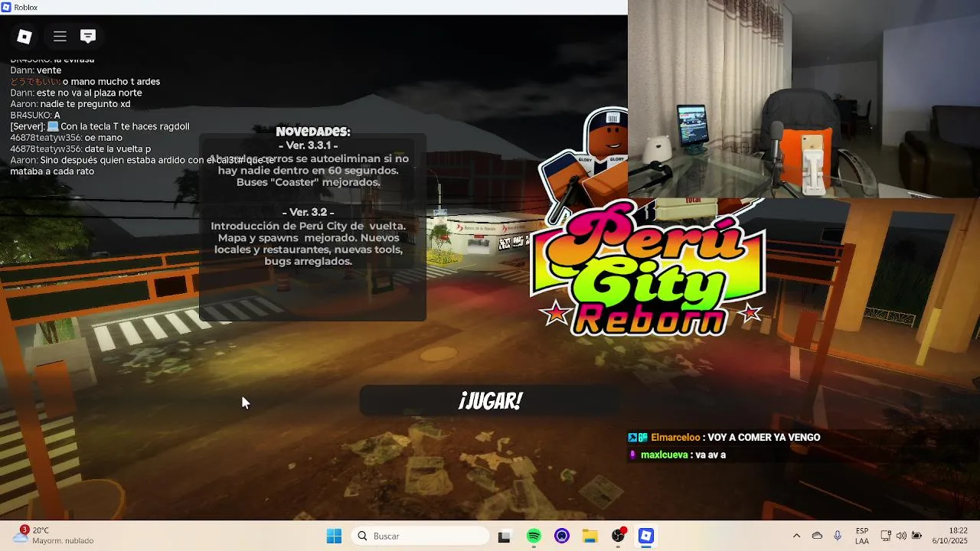Click the Novedades changelog panel

pyautogui.click(x=312, y=227)
